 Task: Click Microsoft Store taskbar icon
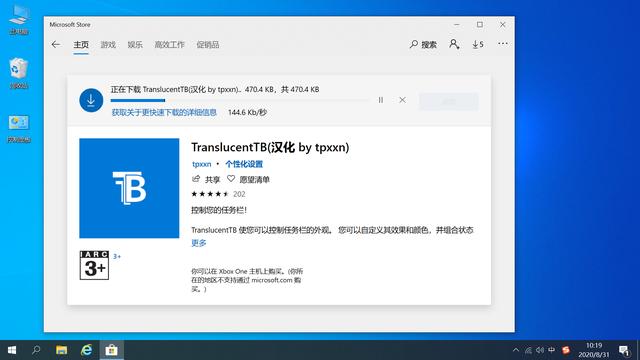click(x=111, y=350)
